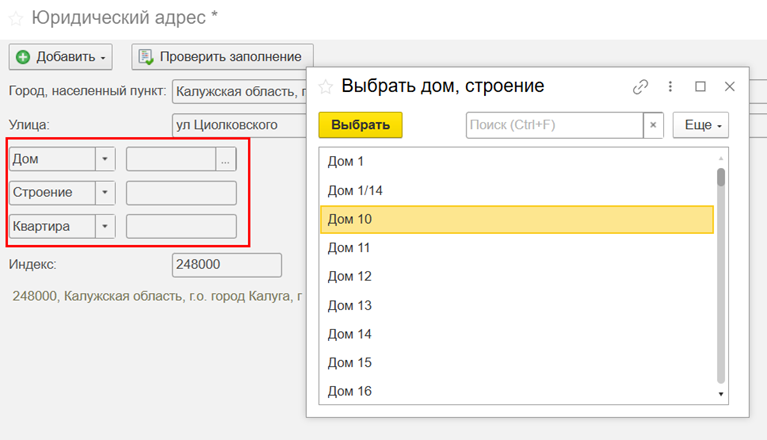Screen dimensions: 767x440
Task: Close the Выбрать дом, строение dialog
Action: pos(730,87)
